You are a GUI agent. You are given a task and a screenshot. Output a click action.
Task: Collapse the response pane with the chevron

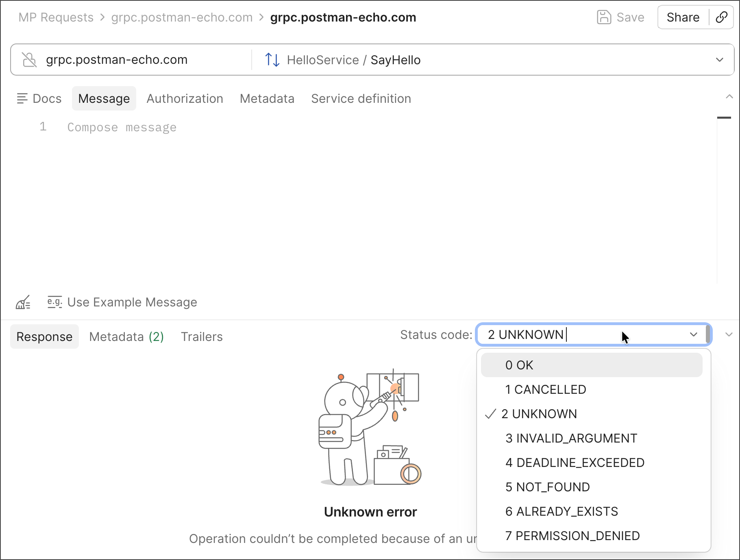729,334
